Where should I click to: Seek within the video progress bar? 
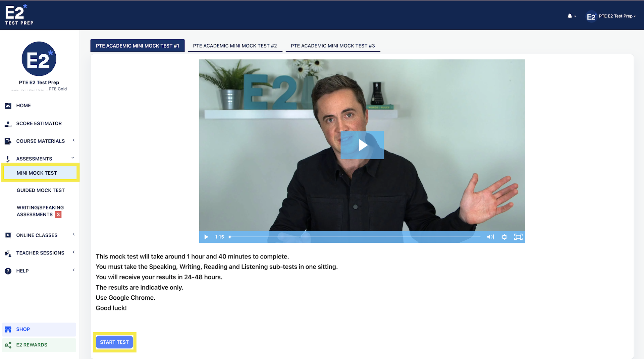coord(355,237)
